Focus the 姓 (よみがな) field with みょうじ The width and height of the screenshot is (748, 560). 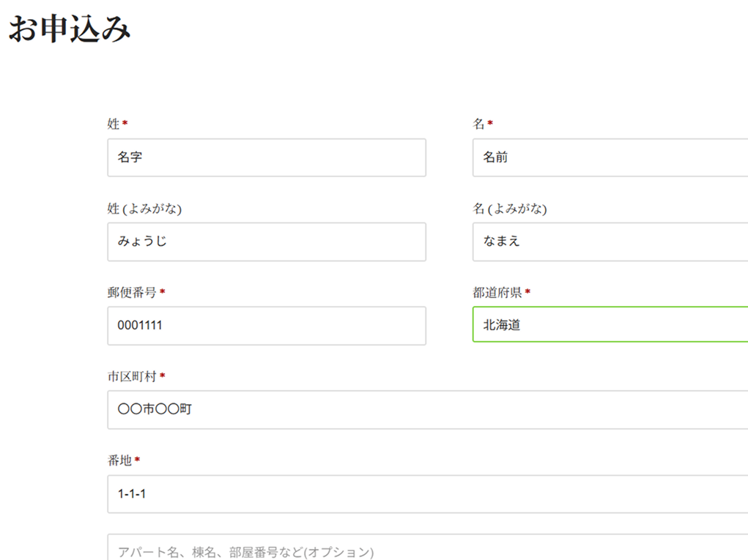266,242
